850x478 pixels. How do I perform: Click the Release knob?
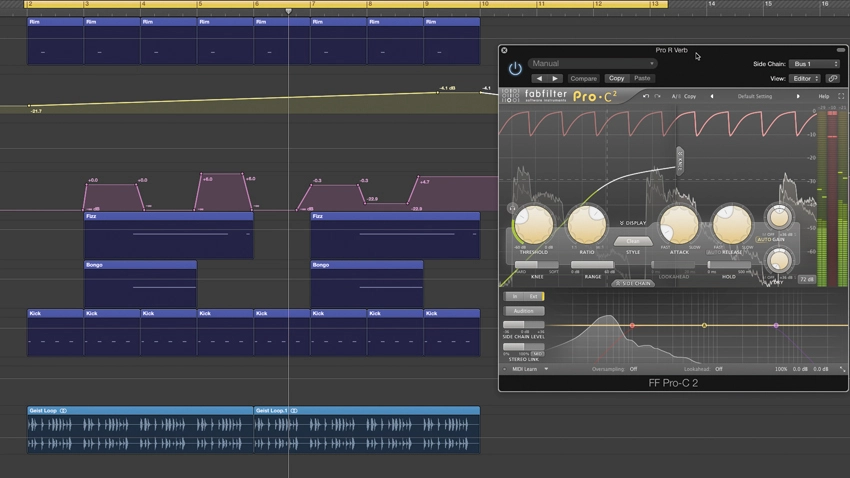click(x=731, y=224)
